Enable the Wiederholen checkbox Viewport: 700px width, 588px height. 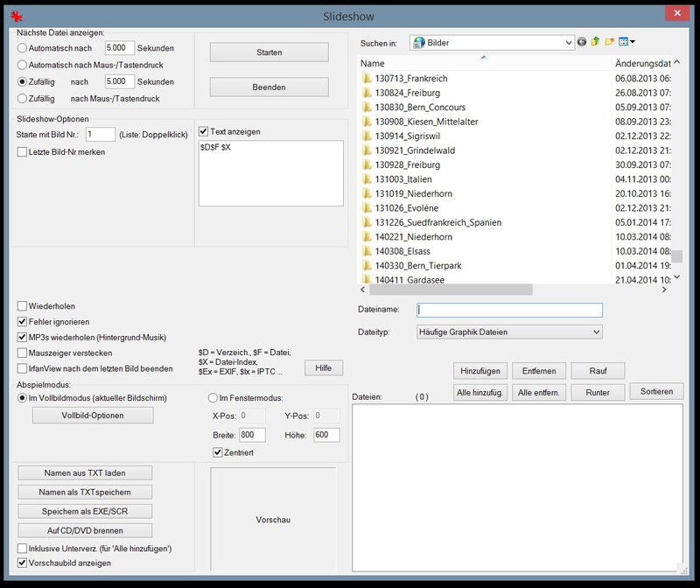click(x=23, y=307)
